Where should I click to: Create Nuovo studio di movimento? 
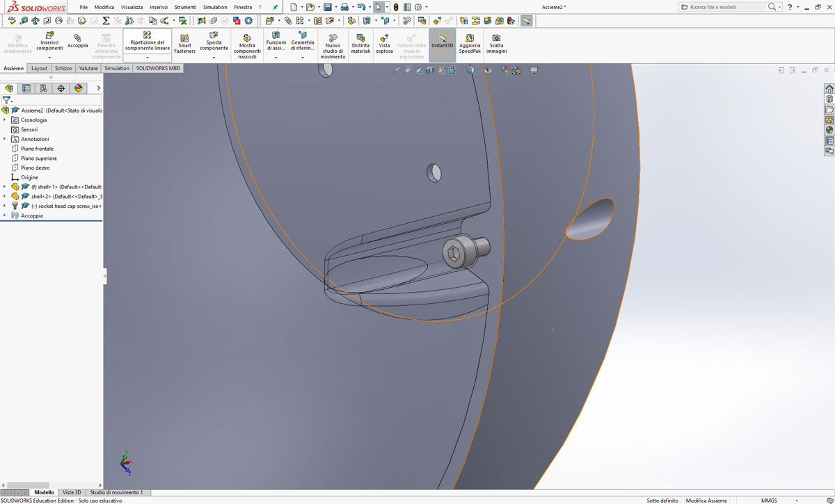click(x=333, y=46)
